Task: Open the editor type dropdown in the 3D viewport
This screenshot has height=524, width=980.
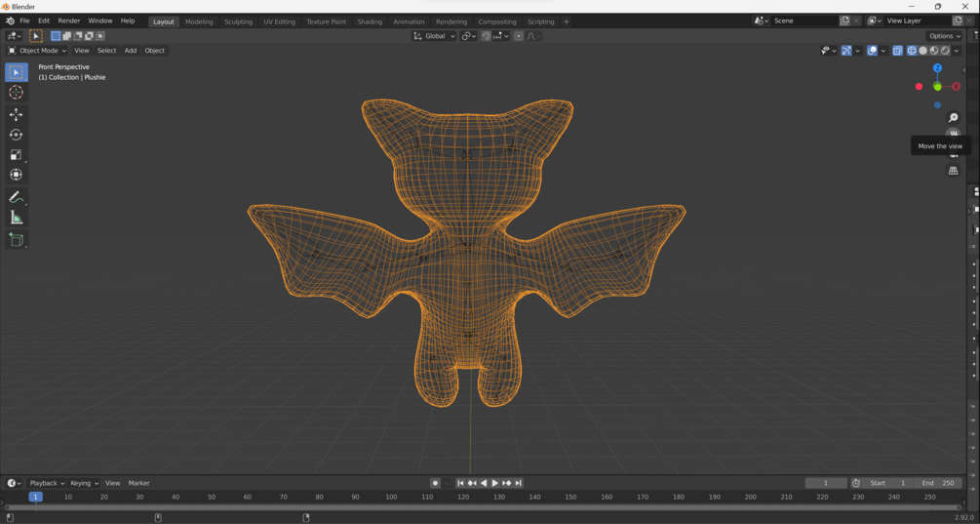Action: (x=14, y=36)
